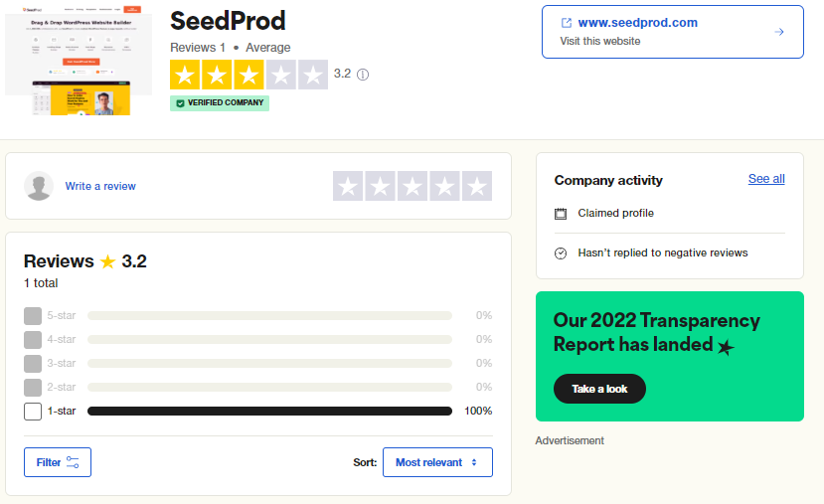824x504 pixels.
Task: Click the Write a review link
Action: point(100,186)
